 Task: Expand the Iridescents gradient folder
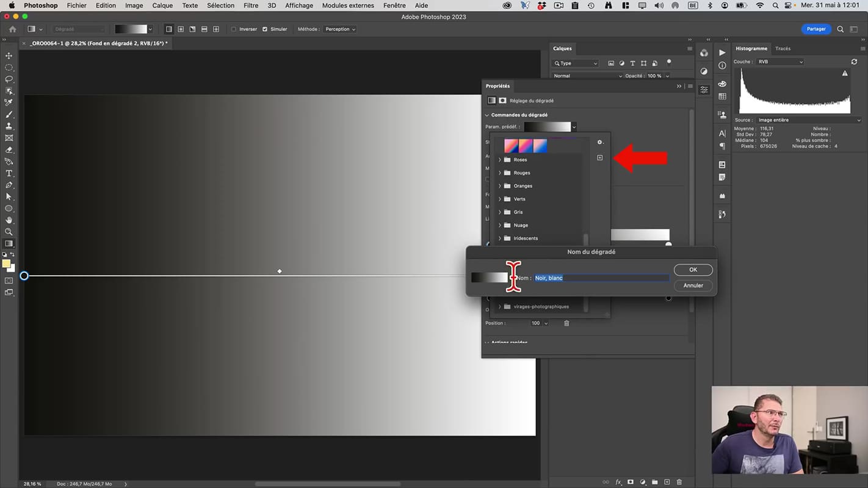(x=500, y=239)
